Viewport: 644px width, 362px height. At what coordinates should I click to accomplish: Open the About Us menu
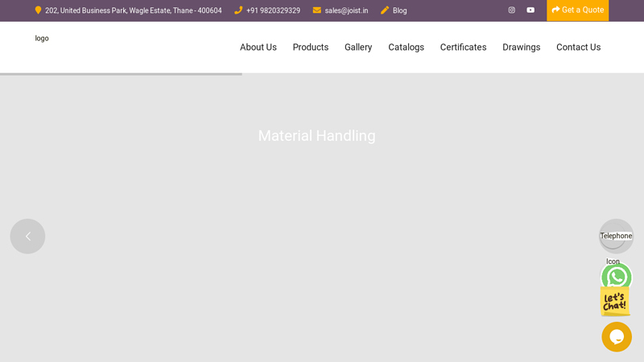click(x=258, y=47)
